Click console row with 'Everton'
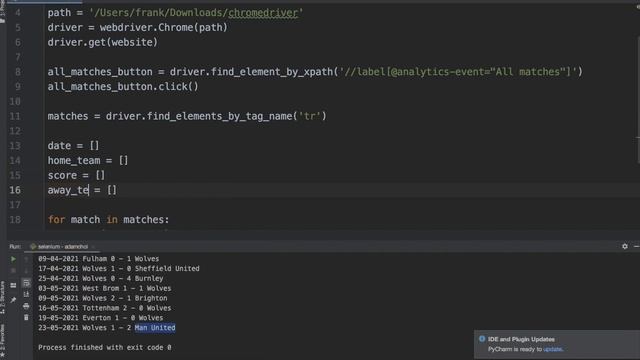The width and height of the screenshot is (640, 360). pyautogui.click(x=101, y=318)
